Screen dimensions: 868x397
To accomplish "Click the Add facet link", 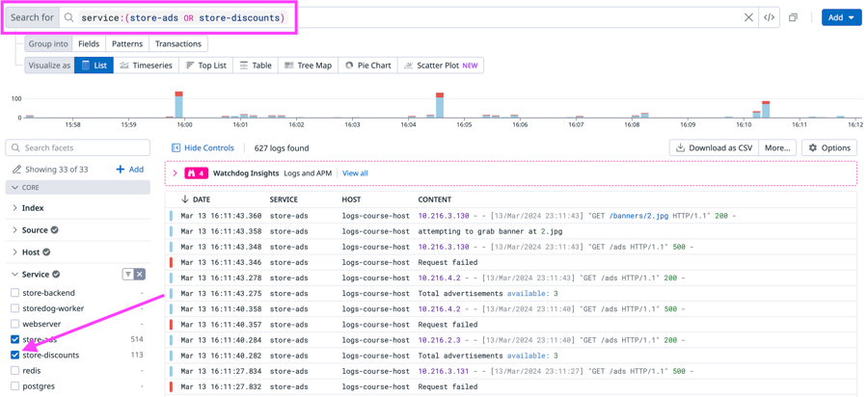I will [x=130, y=170].
